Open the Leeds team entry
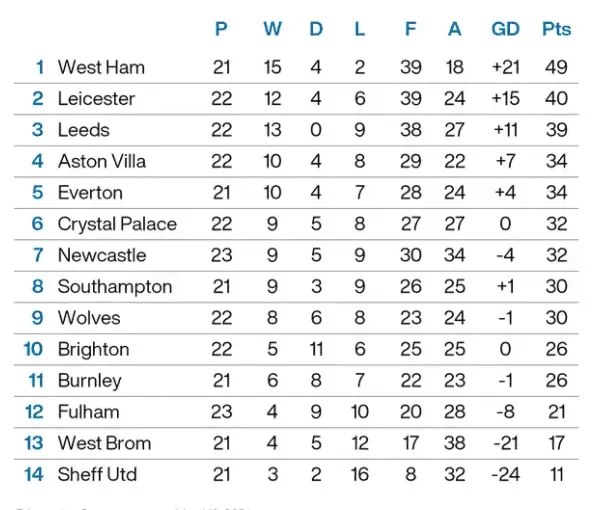The image size is (611, 510). [x=84, y=130]
